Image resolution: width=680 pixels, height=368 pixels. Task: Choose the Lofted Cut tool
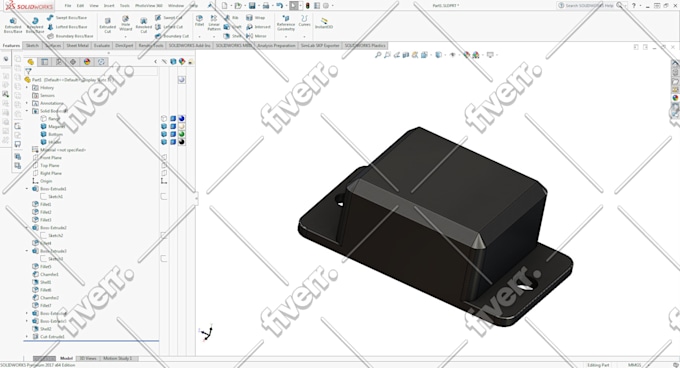click(x=169, y=27)
